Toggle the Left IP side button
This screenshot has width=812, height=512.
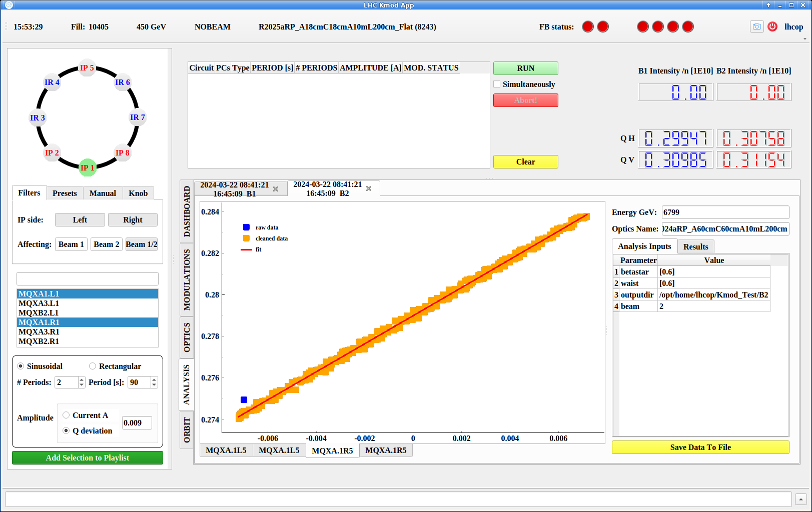tap(80, 219)
